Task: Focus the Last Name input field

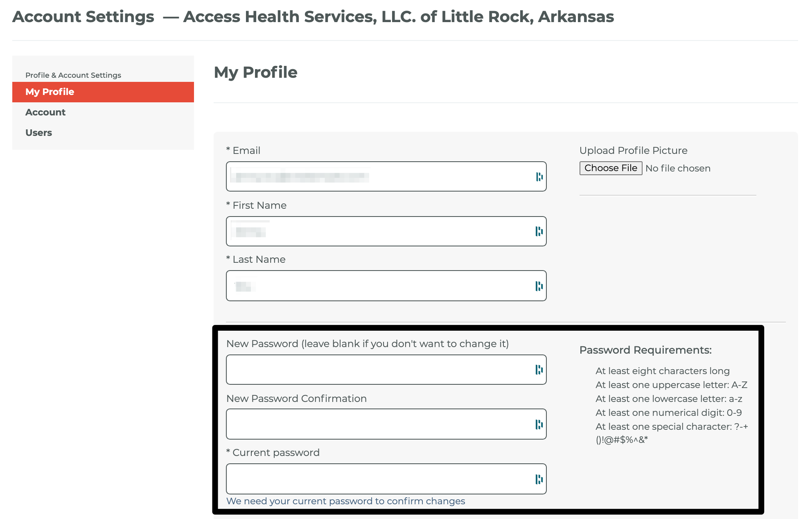Action: pos(386,286)
